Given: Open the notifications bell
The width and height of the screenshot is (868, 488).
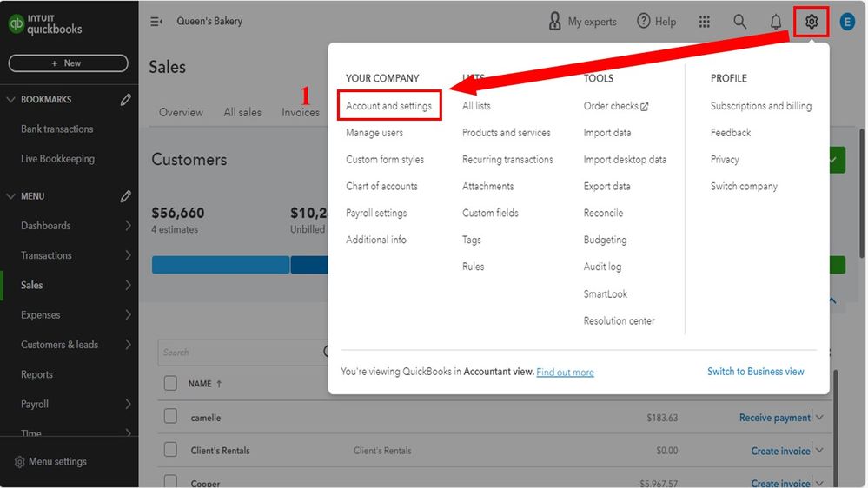Looking at the screenshot, I should tap(776, 22).
